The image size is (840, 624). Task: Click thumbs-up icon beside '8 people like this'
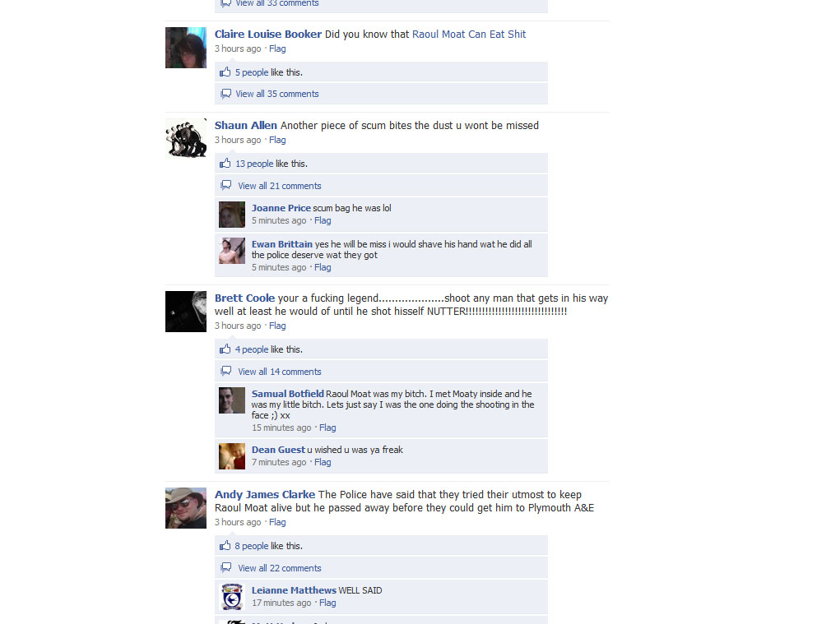coord(225,545)
